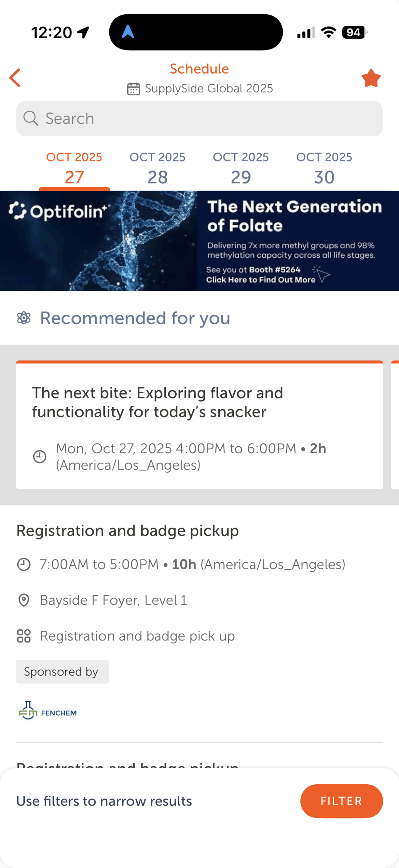Tap the orange back chevron
Viewport: 399px width, 868px height.
15,78
